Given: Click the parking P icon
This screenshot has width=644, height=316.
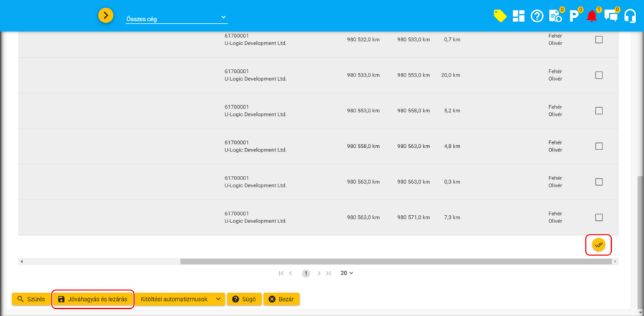Looking at the screenshot, I should pos(574,16).
